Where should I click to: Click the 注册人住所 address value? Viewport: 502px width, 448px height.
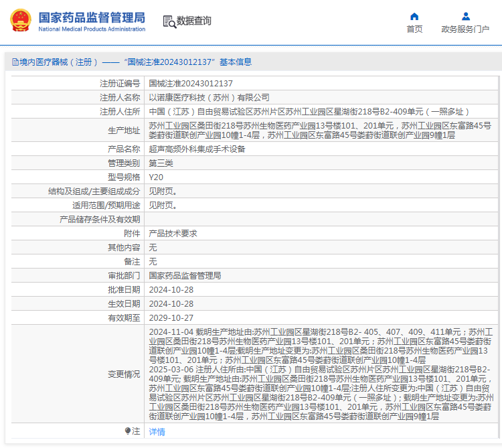309,112
